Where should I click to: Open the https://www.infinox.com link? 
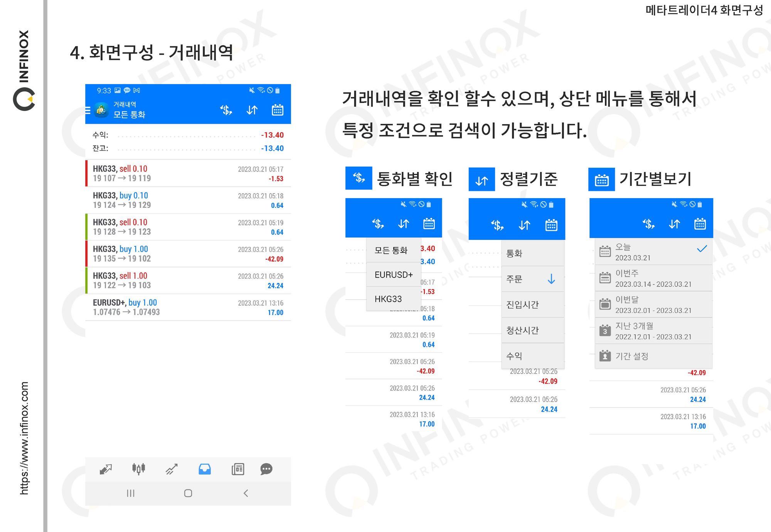pyautogui.click(x=24, y=438)
